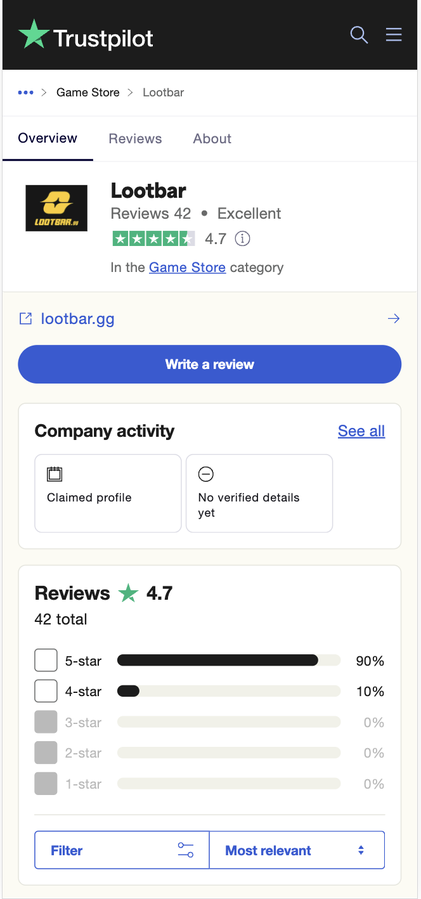The width and height of the screenshot is (421, 899).
Task: Open the hamburger menu icon
Action: click(x=393, y=35)
